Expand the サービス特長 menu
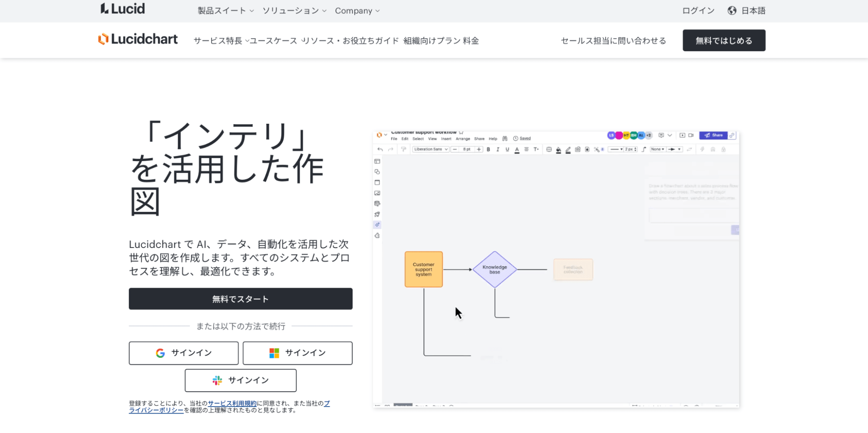This screenshot has height=433, width=868. (221, 41)
